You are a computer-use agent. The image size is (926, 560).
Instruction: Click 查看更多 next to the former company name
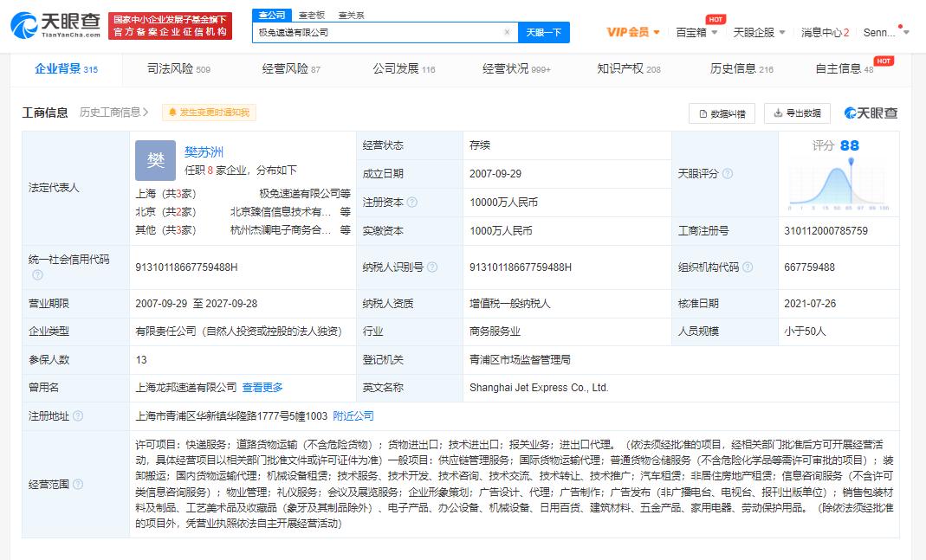pos(261,387)
